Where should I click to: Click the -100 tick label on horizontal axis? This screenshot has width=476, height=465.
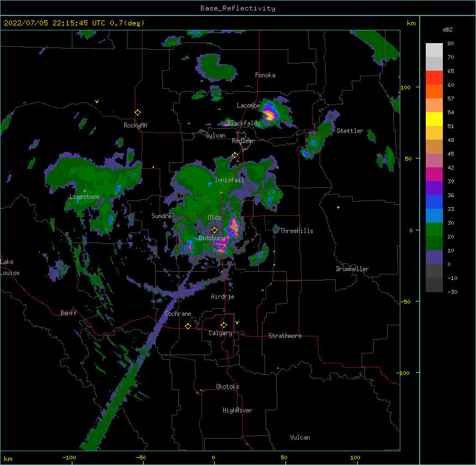coord(69,457)
